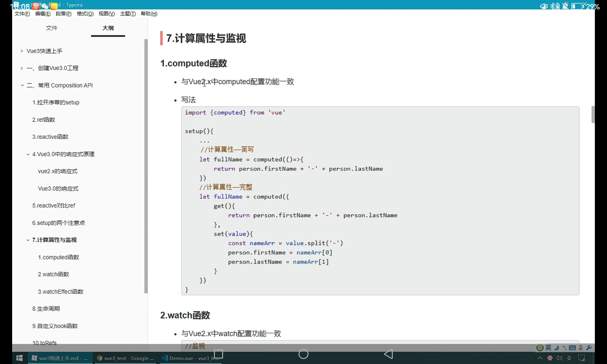This screenshot has width=607, height=364.
Task: Expand the Vue3快速上手 outline node
Action: pos(22,51)
